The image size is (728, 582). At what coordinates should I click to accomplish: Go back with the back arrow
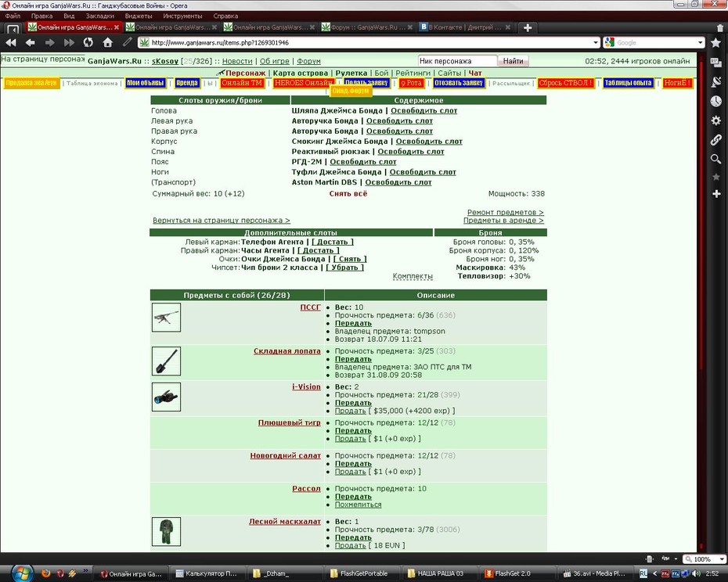click(x=31, y=43)
